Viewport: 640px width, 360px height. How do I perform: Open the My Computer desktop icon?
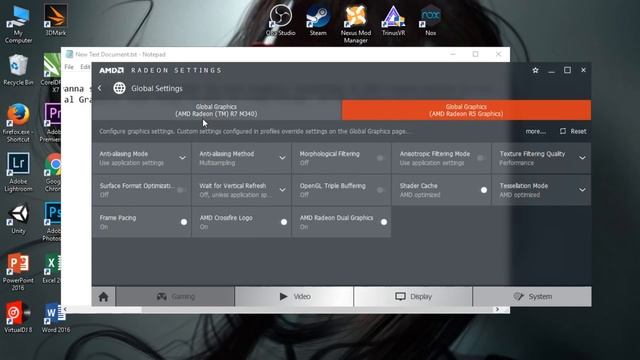pos(18,25)
